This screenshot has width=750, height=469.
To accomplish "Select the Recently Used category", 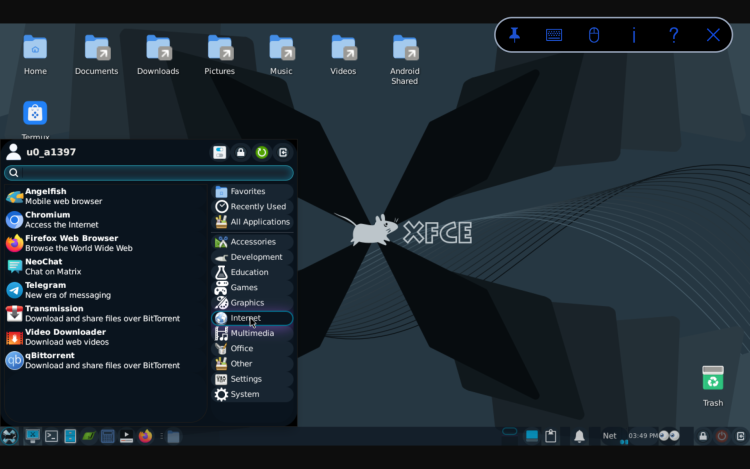I will (x=252, y=207).
